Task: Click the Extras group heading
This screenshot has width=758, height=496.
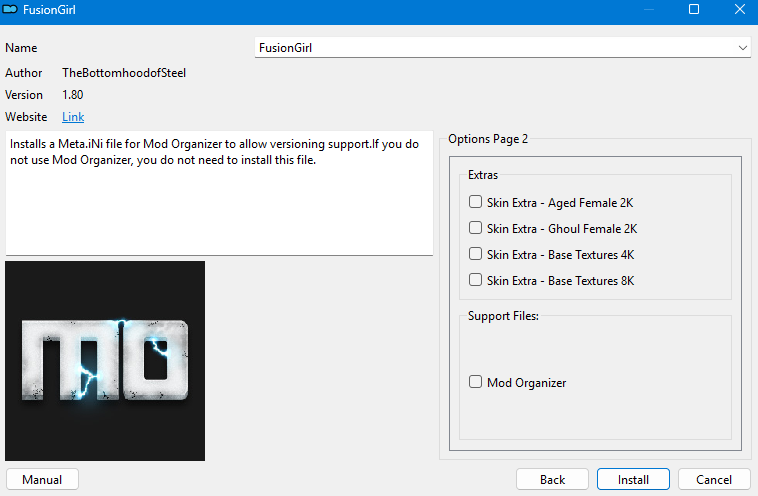Action: pos(482,175)
